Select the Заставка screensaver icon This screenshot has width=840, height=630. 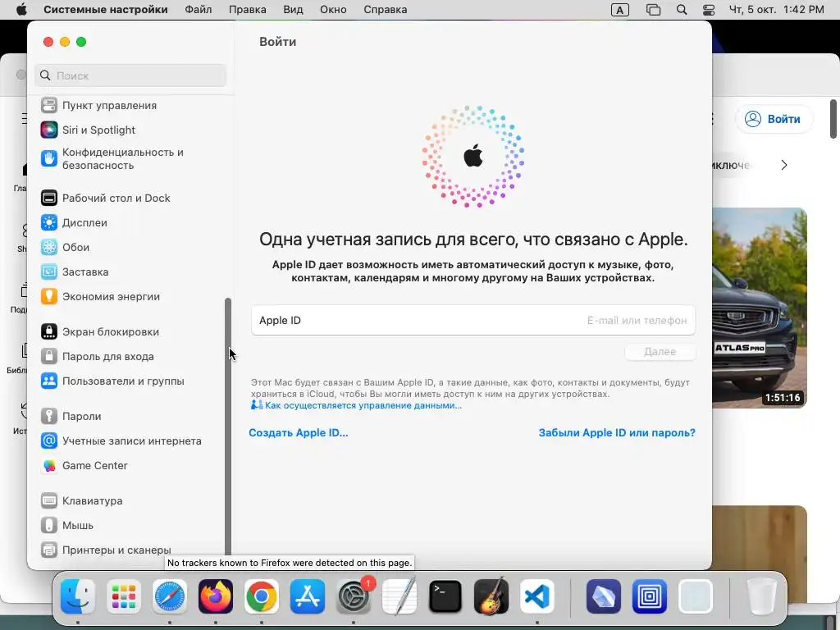point(48,272)
